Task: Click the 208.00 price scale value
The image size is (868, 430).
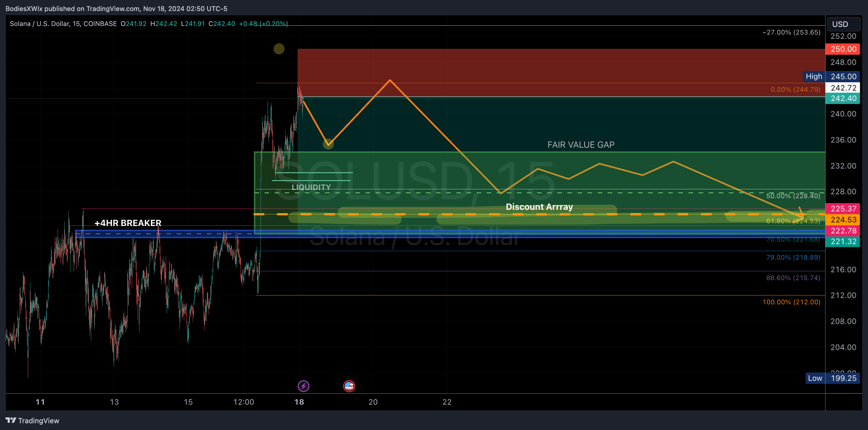Action: [843, 321]
